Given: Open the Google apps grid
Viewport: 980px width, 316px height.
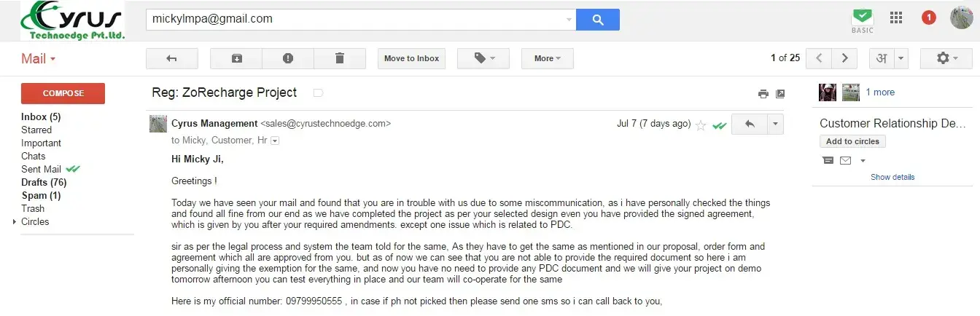Looking at the screenshot, I should [x=897, y=17].
